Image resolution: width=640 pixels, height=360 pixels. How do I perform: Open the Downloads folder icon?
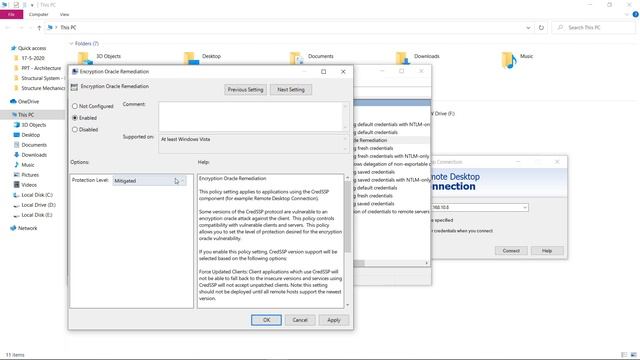(x=403, y=58)
